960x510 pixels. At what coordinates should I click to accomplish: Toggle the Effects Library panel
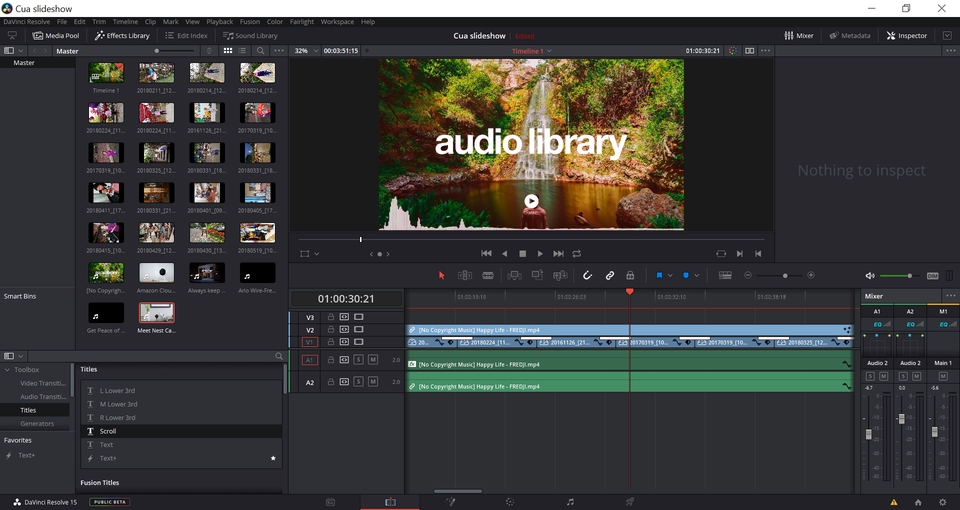pos(122,36)
